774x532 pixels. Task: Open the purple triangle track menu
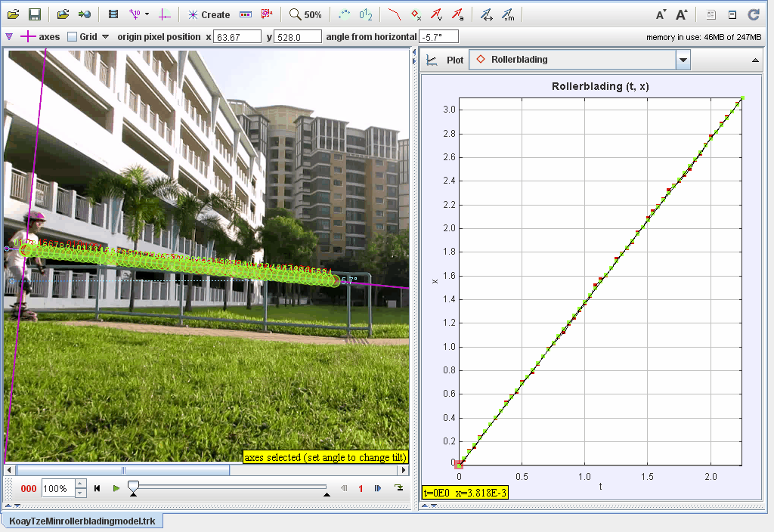(9, 36)
